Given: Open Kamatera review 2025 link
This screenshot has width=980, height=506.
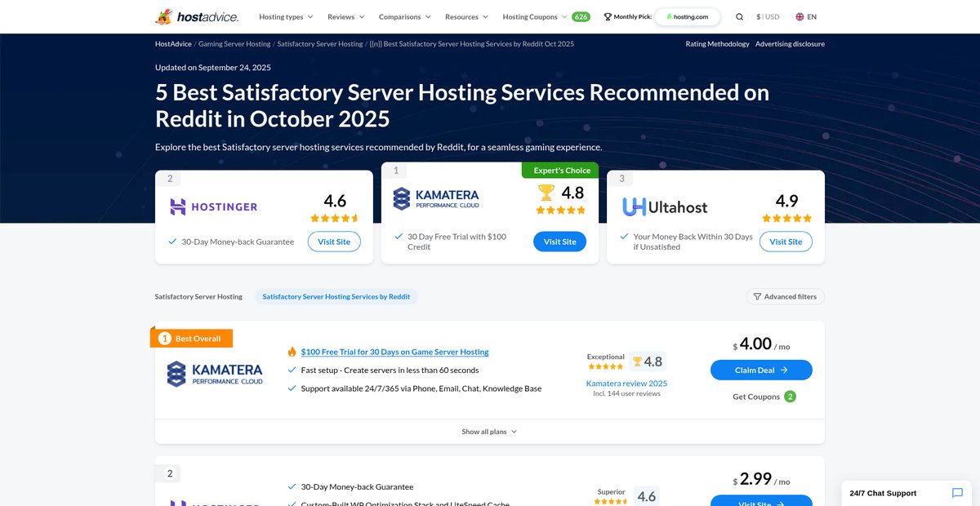Looking at the screenshot, I should click(626, 384).
